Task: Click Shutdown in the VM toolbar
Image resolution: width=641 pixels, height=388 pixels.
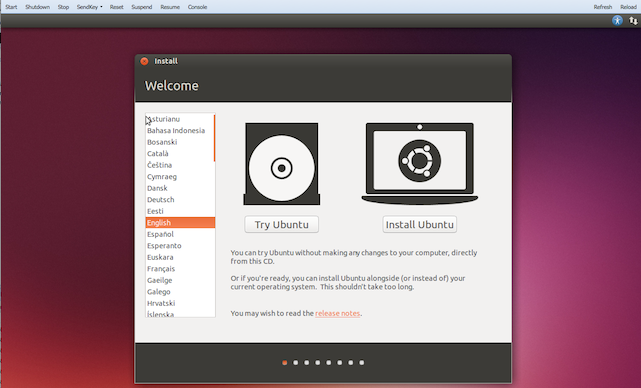Action: click(x=38, y=7)
